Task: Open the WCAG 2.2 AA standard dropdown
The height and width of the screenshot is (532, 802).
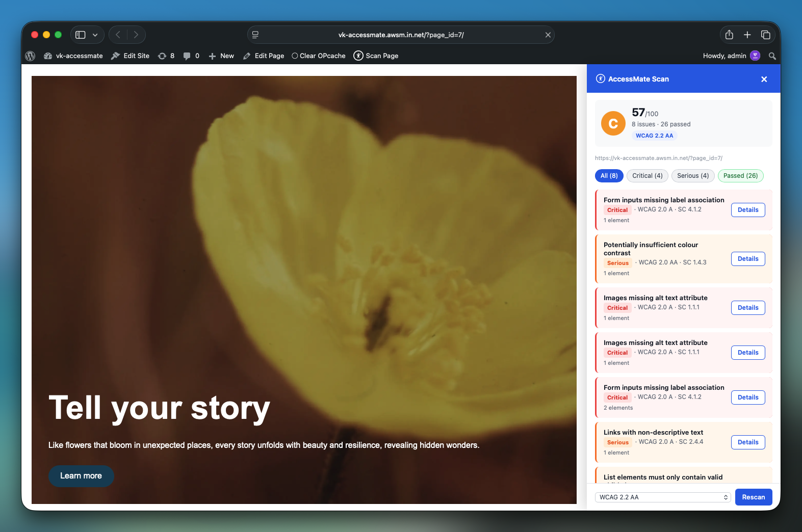Action: [663, 497]
